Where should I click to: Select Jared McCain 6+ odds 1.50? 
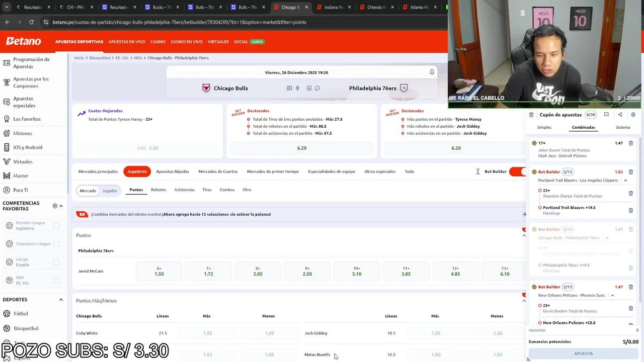[x=159, y=271]
